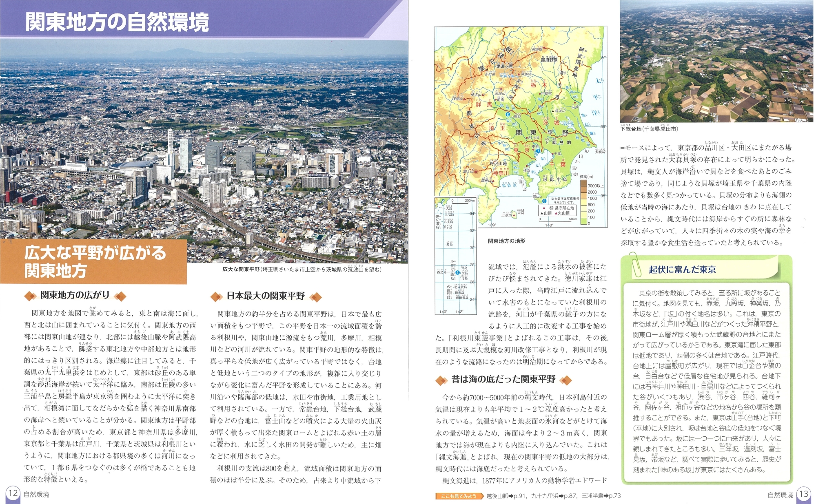Click page number 12
The image size is (816, 504).
[13, 493]
